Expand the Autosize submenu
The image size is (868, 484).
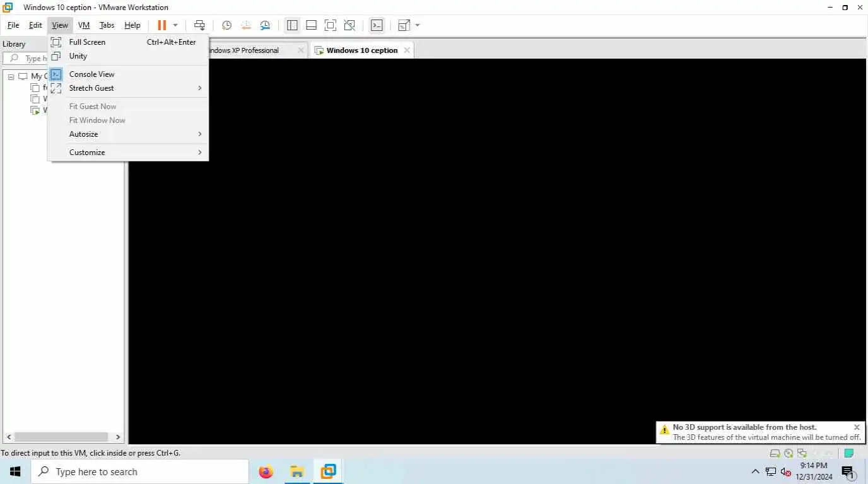(x=128, y=134)
